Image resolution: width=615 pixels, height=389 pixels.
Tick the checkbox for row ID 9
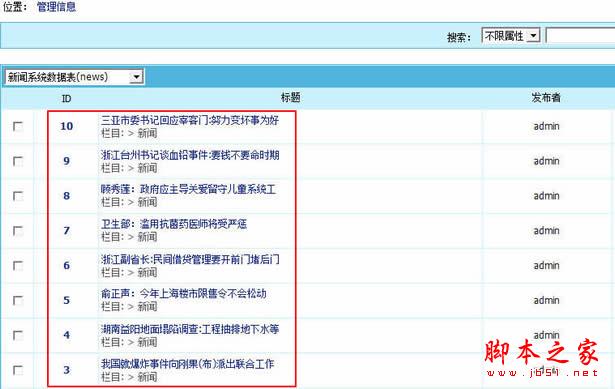point(18,161)
